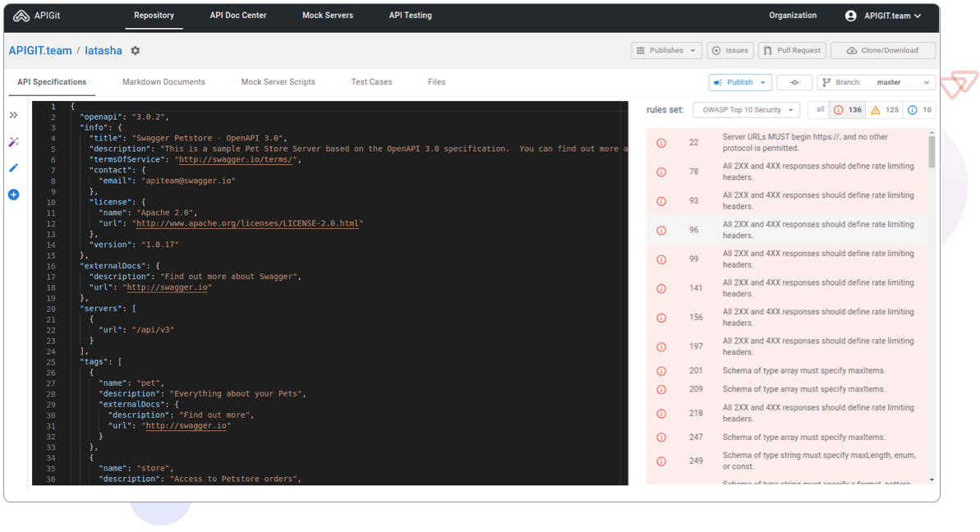The height and width of the screenshot is (532, 980).
Task: Click error icon beside line 249 rule
Action: tap(661, 461)
